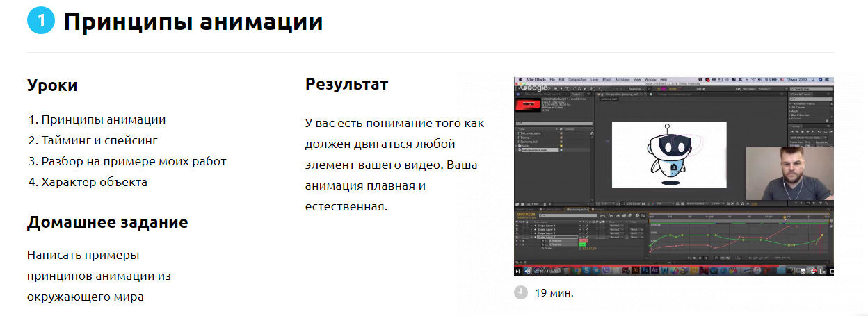Image resolution: width=868 pixels, height=316 pixels.
Task: Click the red video progress bar
Action: point(626,265)
